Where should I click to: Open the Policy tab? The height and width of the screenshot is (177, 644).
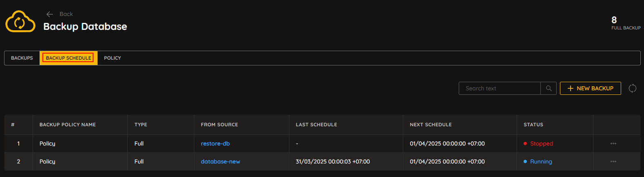click(113, 58)
